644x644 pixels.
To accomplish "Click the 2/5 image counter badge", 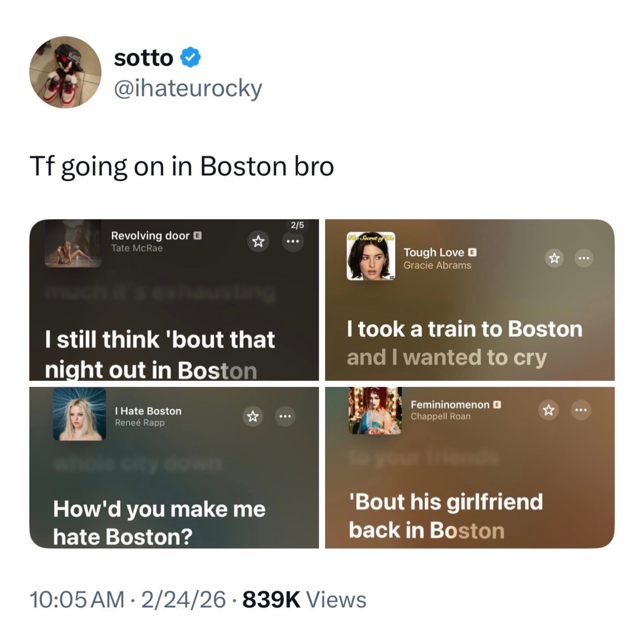I will pos(297,225).
